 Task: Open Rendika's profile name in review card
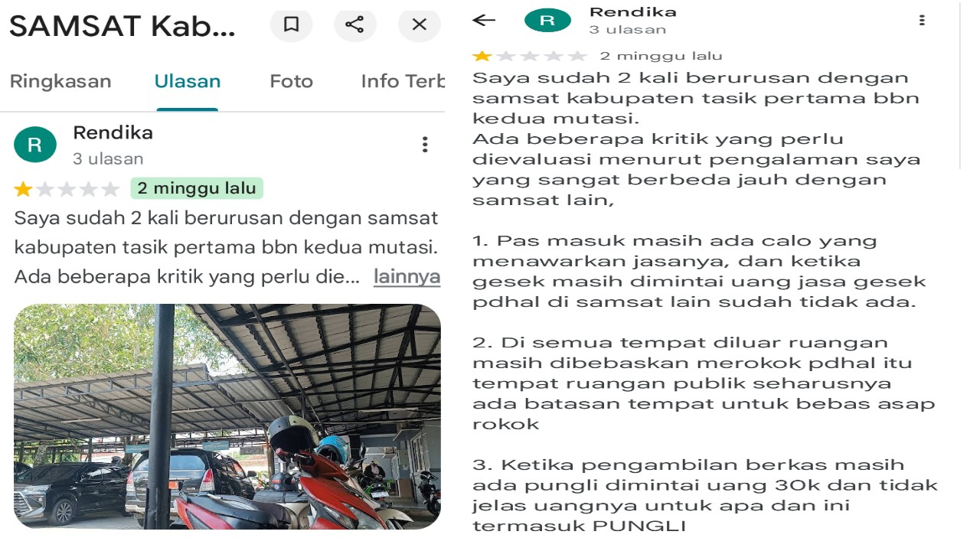[x=113, y=132]
